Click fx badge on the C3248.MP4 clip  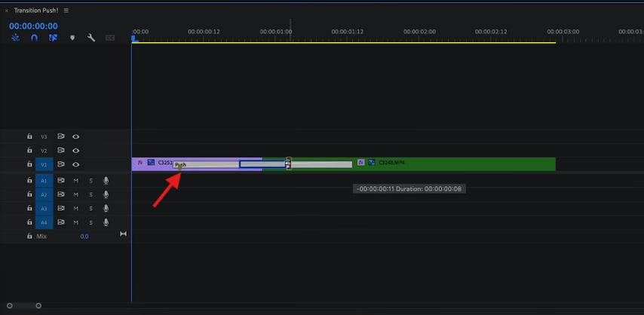[361, 163]
